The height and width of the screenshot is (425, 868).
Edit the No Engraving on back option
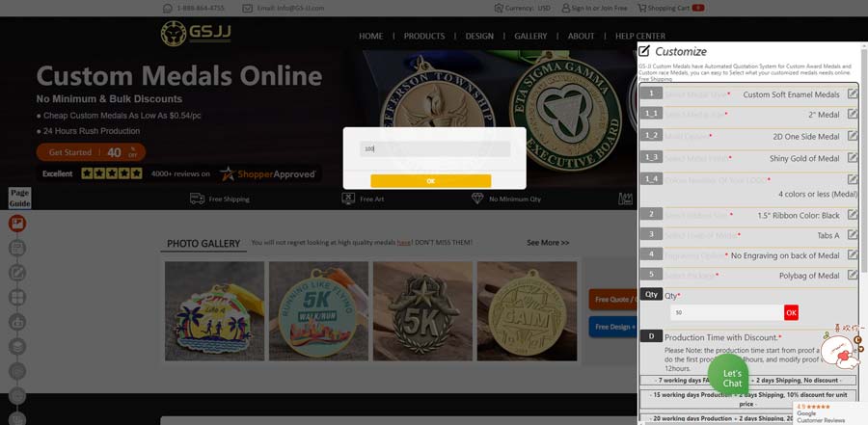[x=852, y=254]
